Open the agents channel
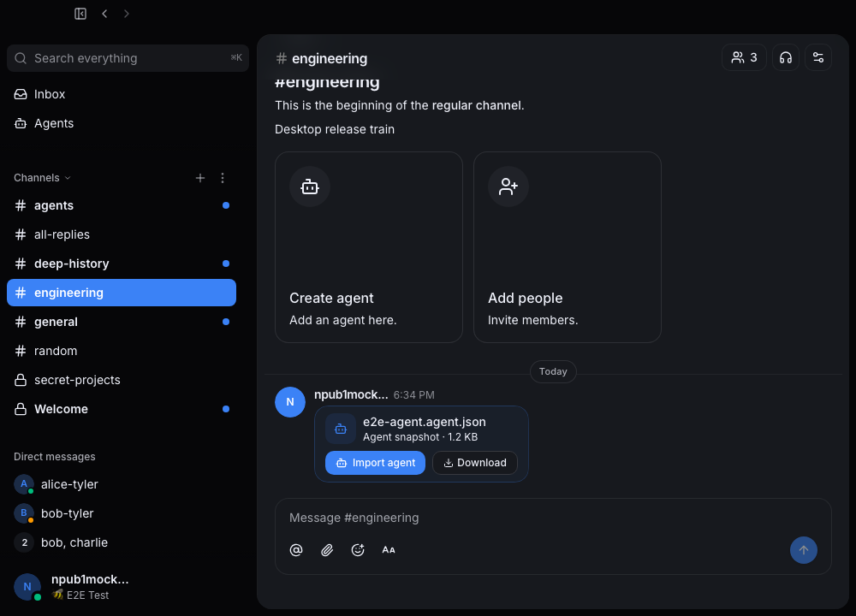The height and width of the screenshot is (616, 856). pyautogui.click(x=122, y=205)
